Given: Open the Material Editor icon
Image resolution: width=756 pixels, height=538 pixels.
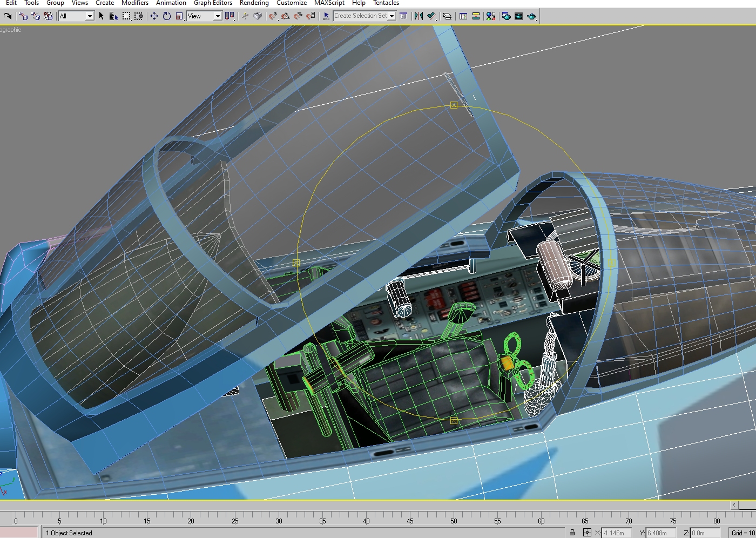Looking at the screenshot, I should coord(490,16).
